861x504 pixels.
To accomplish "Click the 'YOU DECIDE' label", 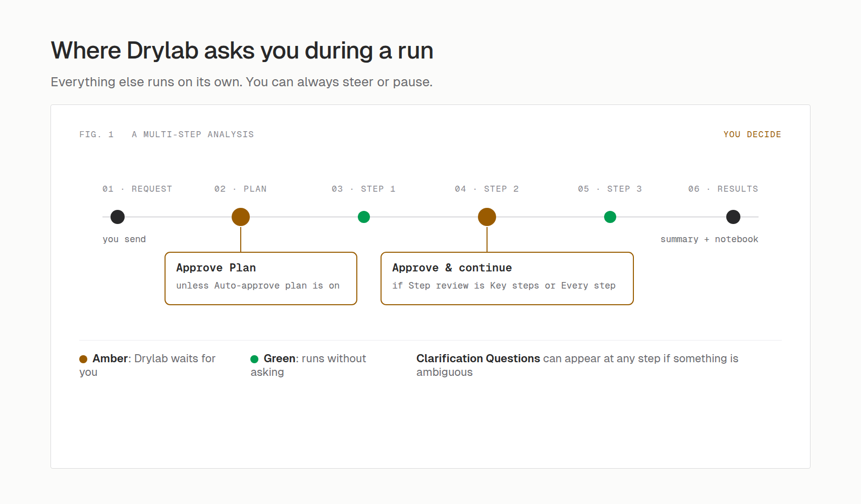I will coord(752,134).
